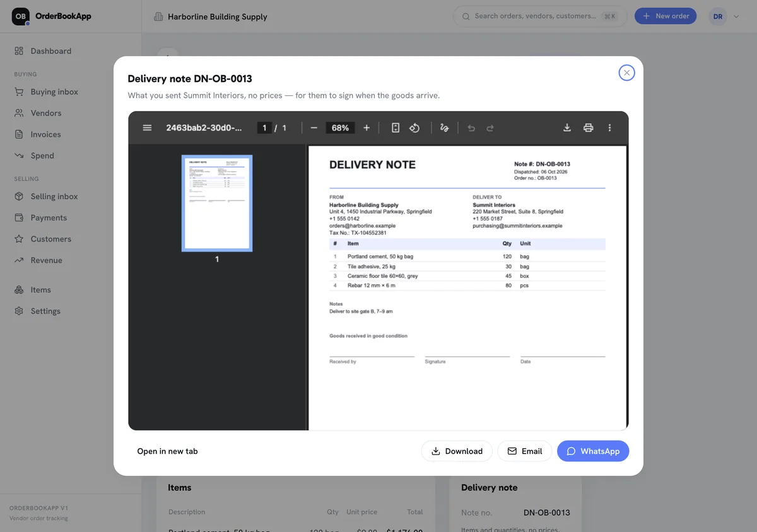Open the PDF viewer more actions menu
The width and height of the screenshot is (757, 532).
coord(609,128)
